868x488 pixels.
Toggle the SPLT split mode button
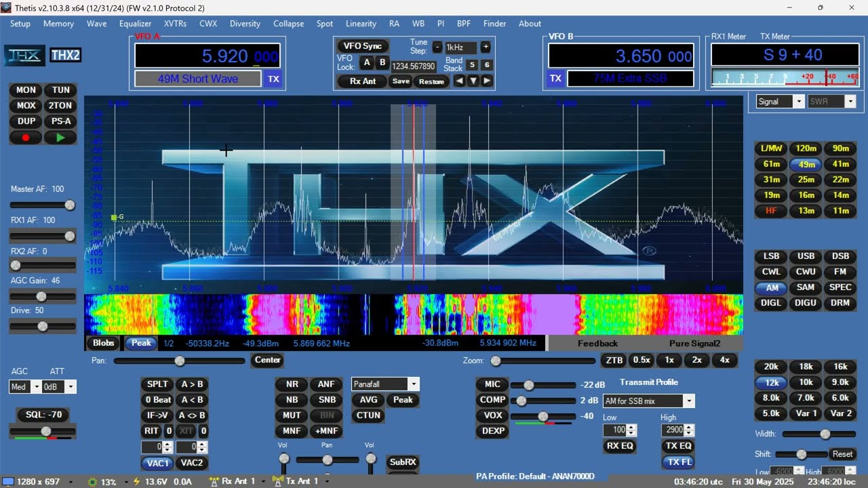(157, 384)
